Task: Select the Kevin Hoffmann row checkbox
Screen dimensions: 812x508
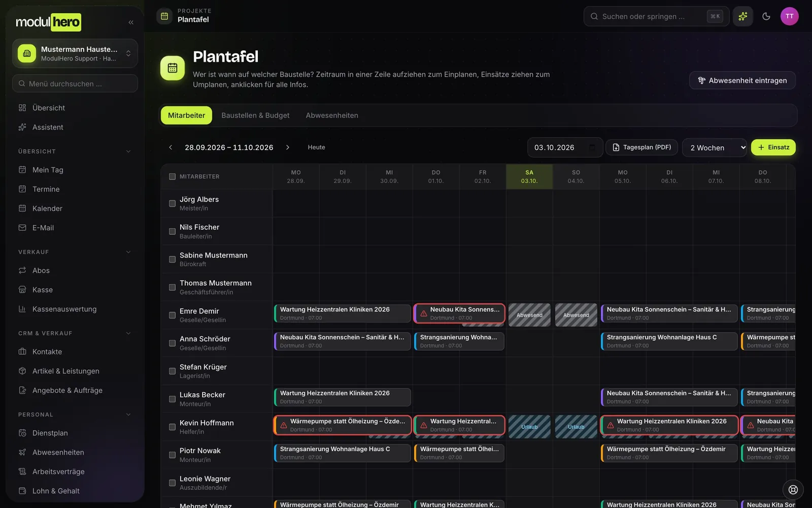Action: [x=172, y=427]
